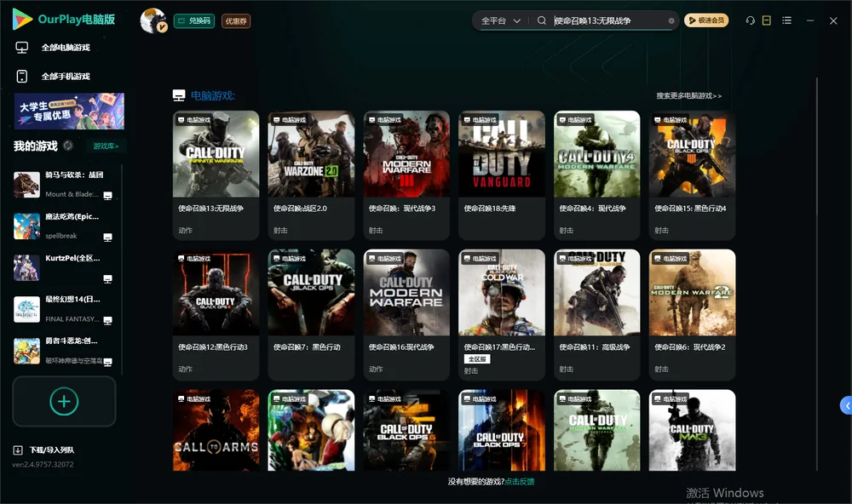Open the 使命召唤16:现代战争 game card
The width and height of the screenshot is (852, 504).
click(406, 314)
